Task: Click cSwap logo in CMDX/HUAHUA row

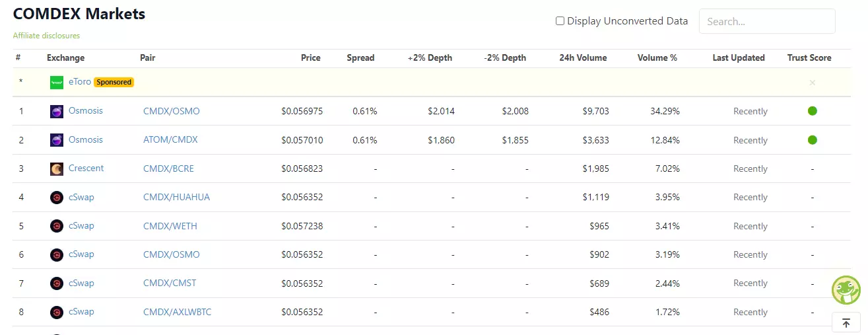Action: pos(57,198)
